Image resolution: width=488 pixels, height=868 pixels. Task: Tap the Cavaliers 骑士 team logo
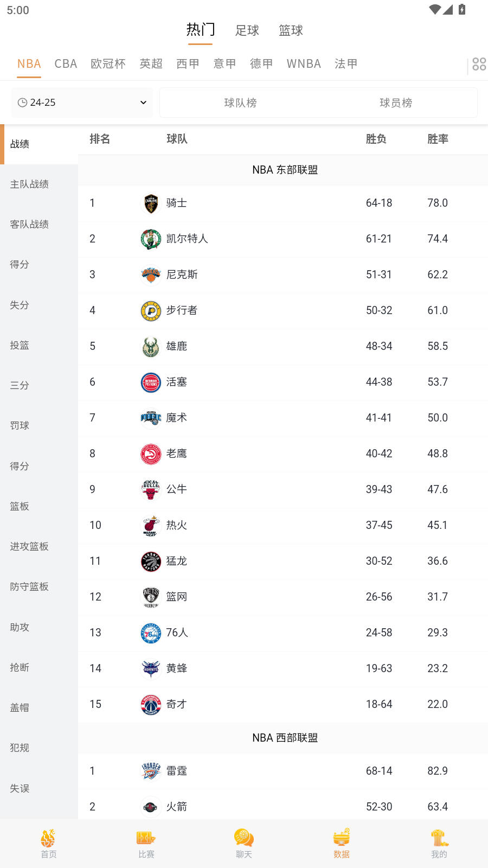click(x=150, y=202)
